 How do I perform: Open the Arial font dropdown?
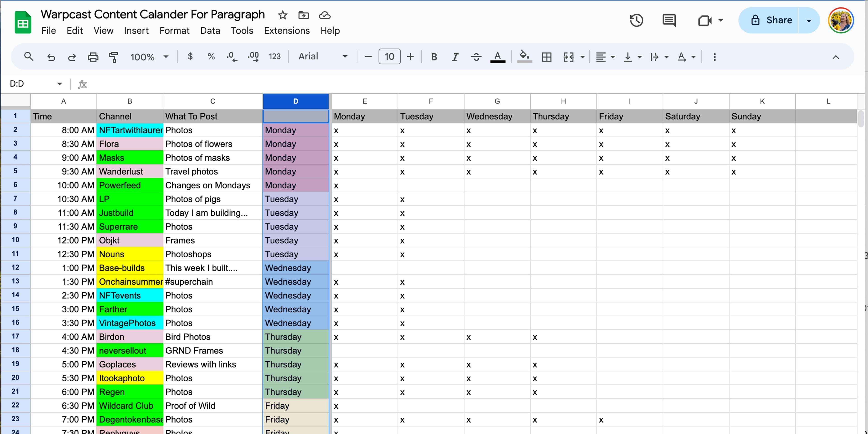(323, 56)
